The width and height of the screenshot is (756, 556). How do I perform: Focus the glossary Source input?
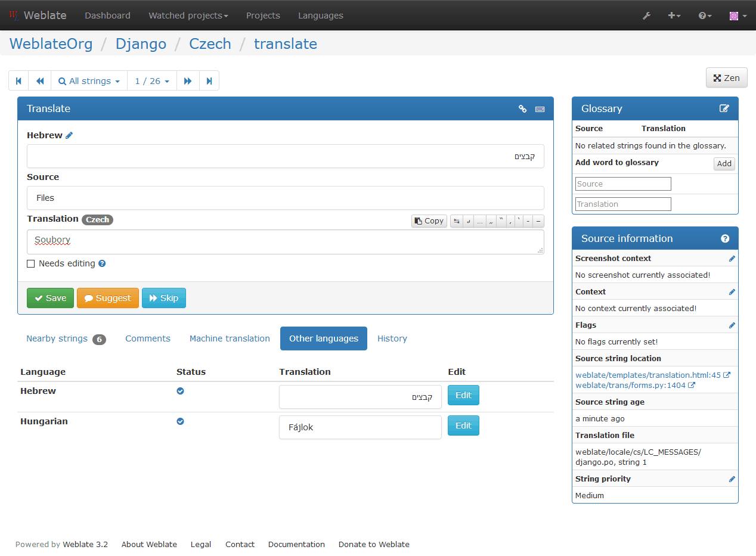tap(623, 184)
